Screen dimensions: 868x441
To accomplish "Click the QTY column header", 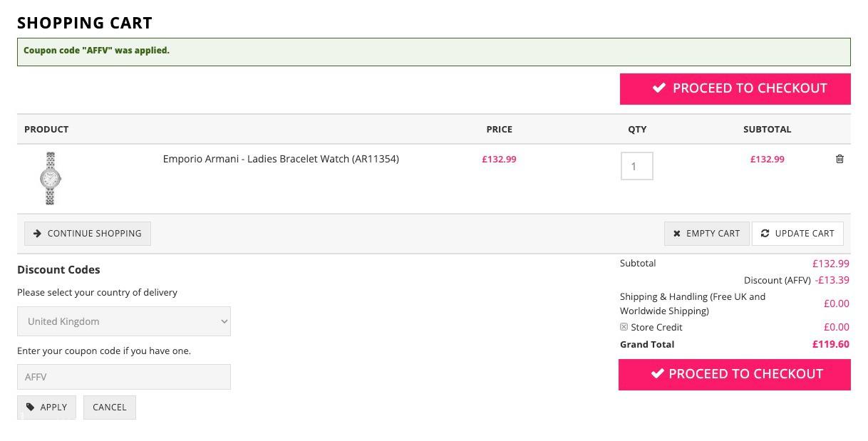I will click(637, 129).
